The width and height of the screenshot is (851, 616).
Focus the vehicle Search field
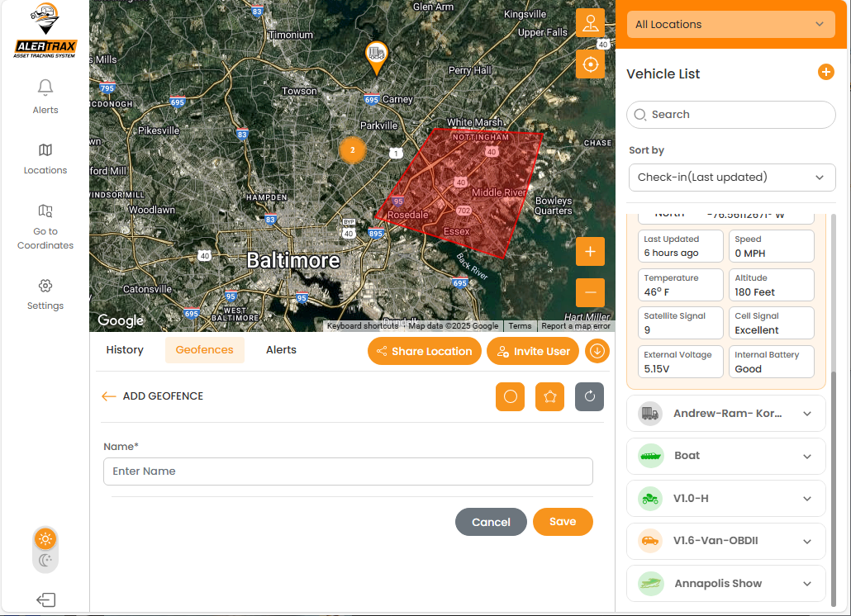click(730, 115)
